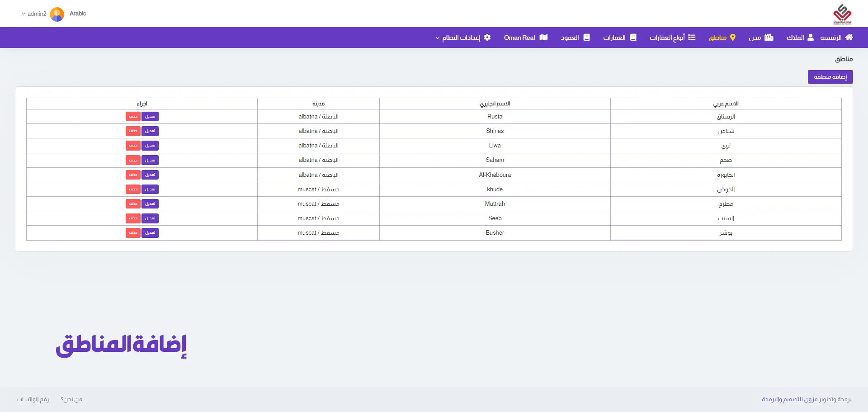
Task: Click the cities building icon
Action: pos(769,38)
